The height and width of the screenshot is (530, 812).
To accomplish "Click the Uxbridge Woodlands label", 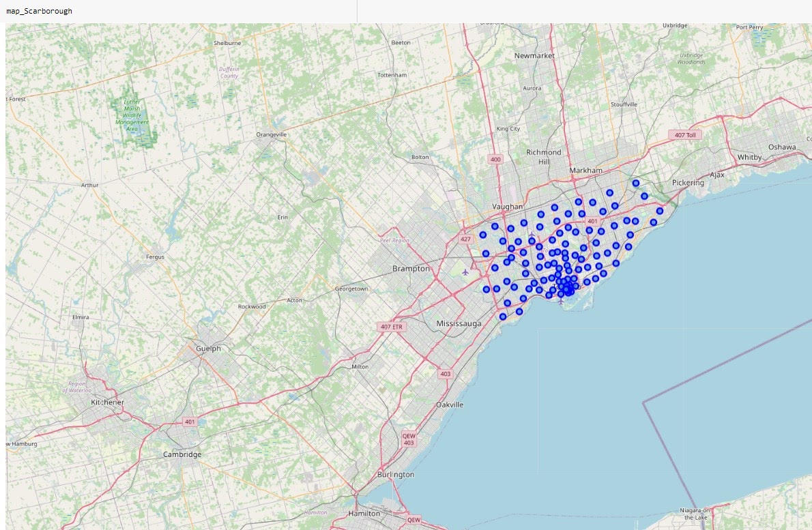I will pyautogui.click(x=691, y=59).
